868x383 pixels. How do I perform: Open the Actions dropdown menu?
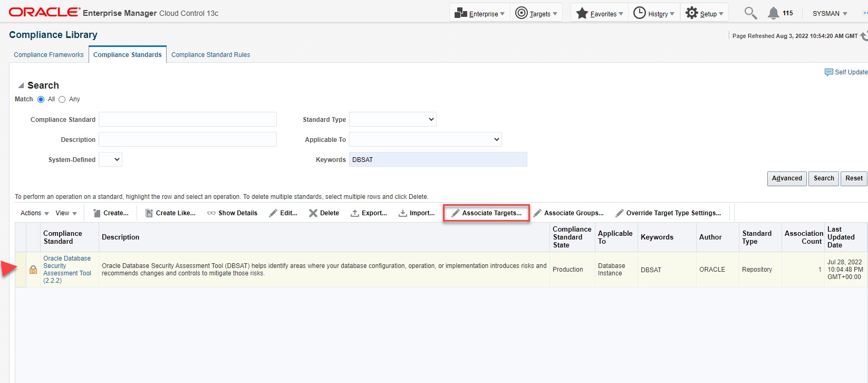coord(35,213)
